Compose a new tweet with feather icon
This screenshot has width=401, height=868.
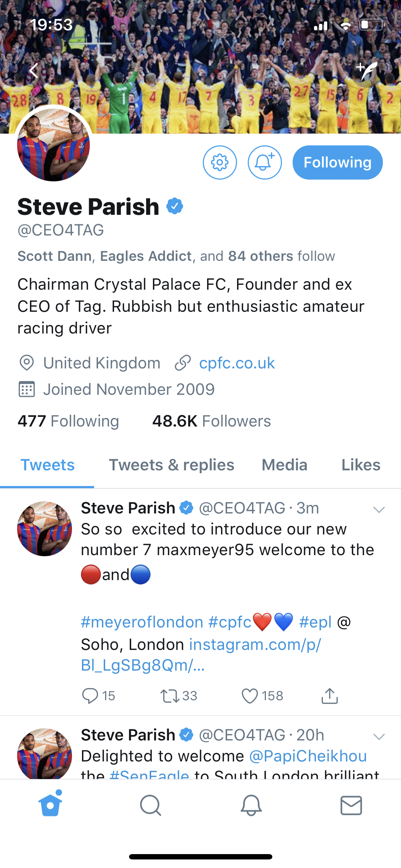coord(367,71)
